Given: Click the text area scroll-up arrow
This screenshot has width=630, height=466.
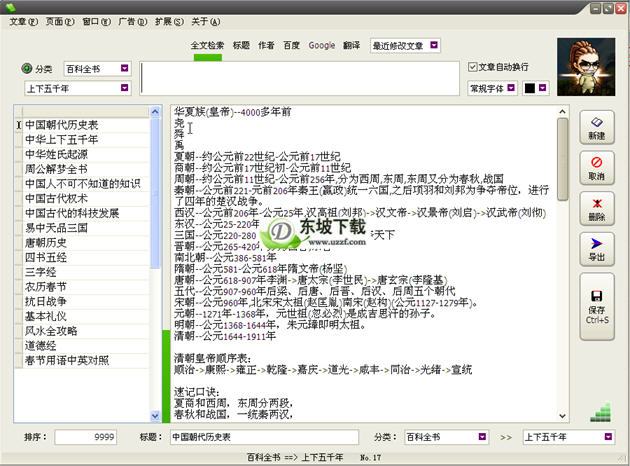Looking at the screenshot, I should coord(562,111).
